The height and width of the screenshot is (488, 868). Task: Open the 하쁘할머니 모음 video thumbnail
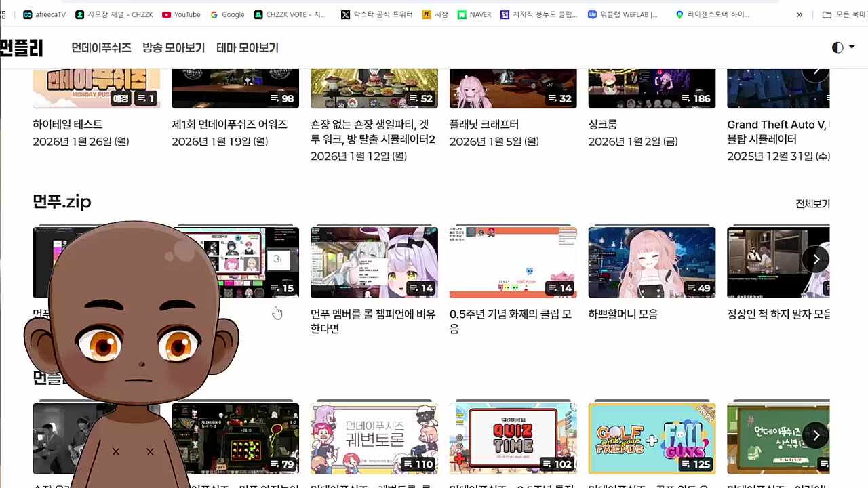[x=651, y=262]
